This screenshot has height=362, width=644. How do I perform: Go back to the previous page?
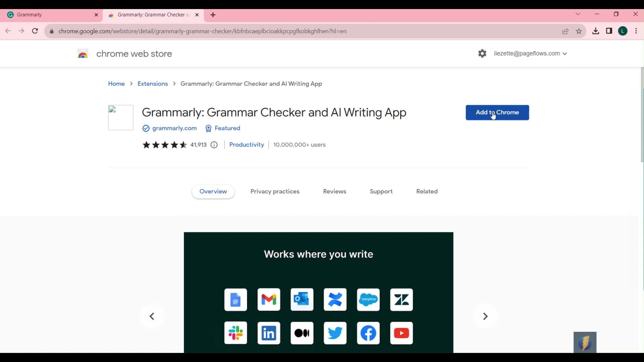tap(8, 31)
